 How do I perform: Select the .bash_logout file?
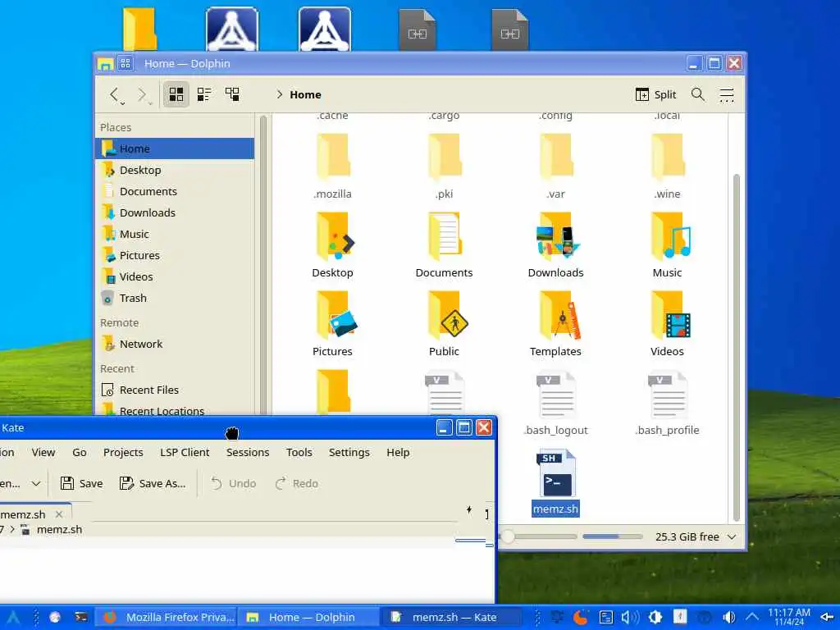[555, 403]
